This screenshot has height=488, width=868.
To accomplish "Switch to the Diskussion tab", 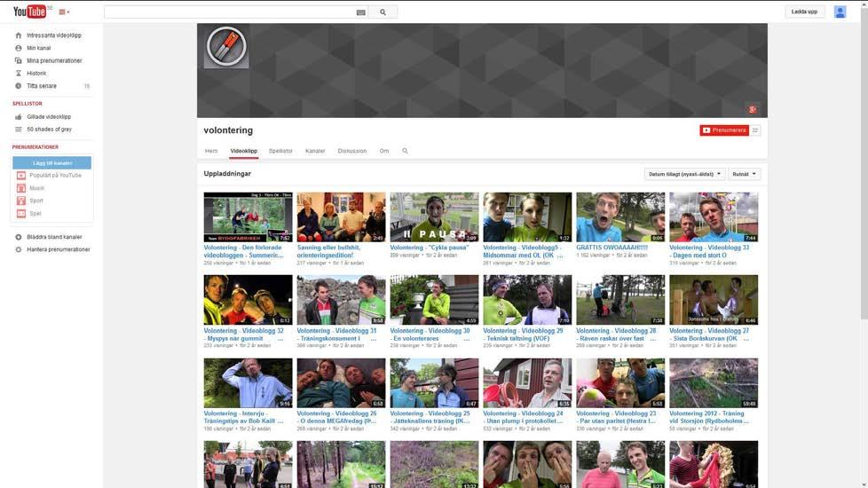I will point(352,151).
